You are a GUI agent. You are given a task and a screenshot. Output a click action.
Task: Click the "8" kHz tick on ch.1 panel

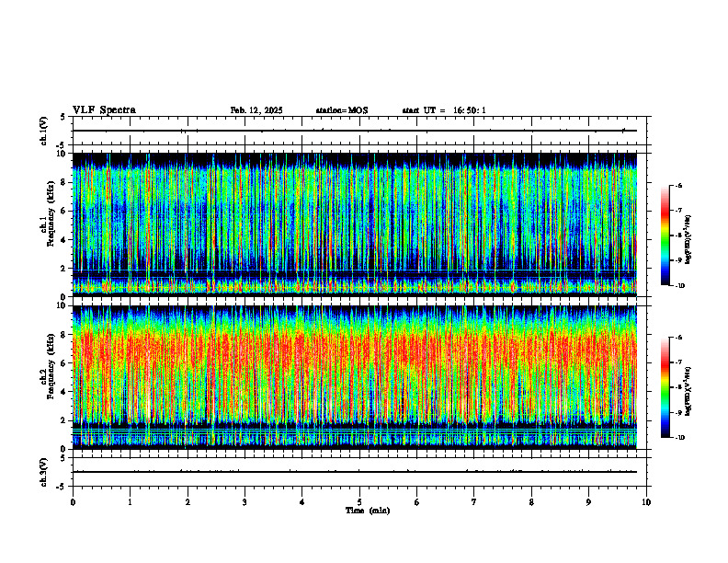pos(64,182)
